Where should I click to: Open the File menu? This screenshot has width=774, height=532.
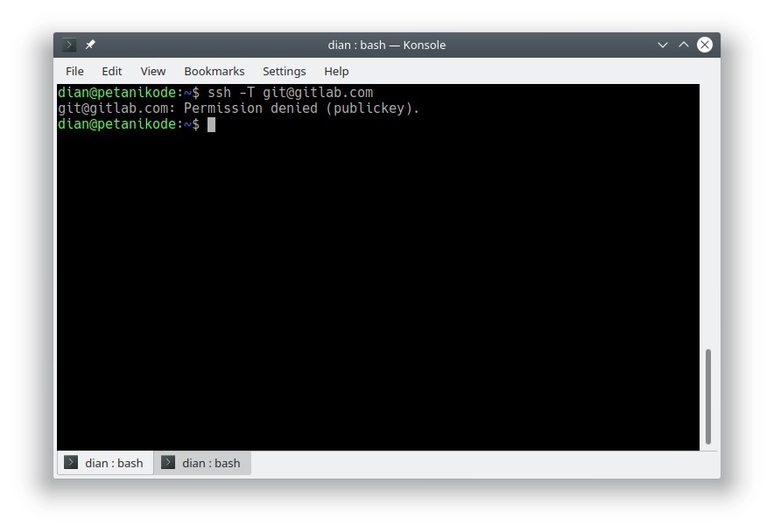coord(74,71)
